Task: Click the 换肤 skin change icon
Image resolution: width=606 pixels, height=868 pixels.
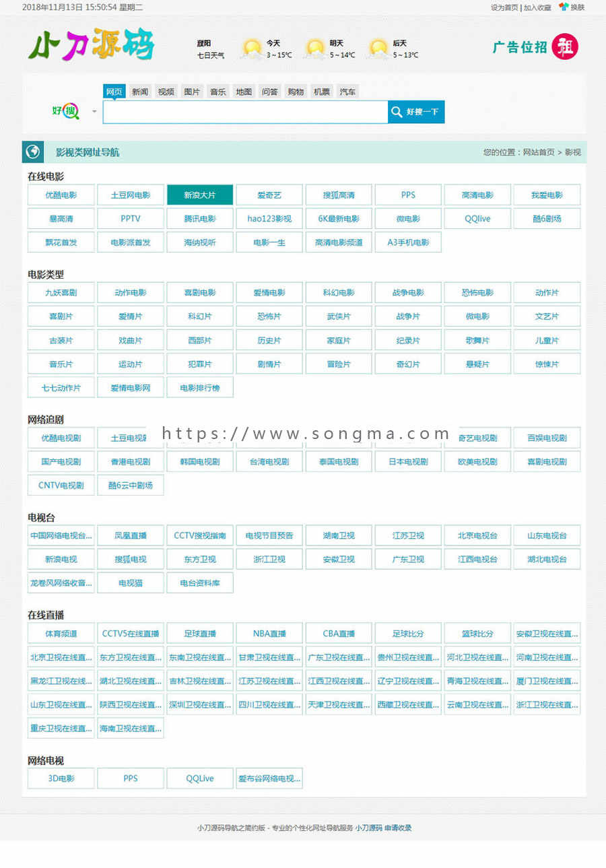Action: point(564,7)
